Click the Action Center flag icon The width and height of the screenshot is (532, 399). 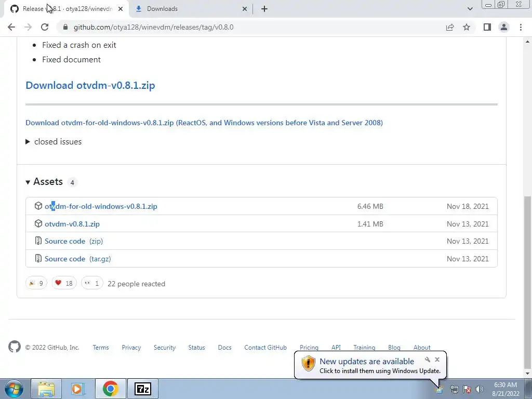[467, 389]
